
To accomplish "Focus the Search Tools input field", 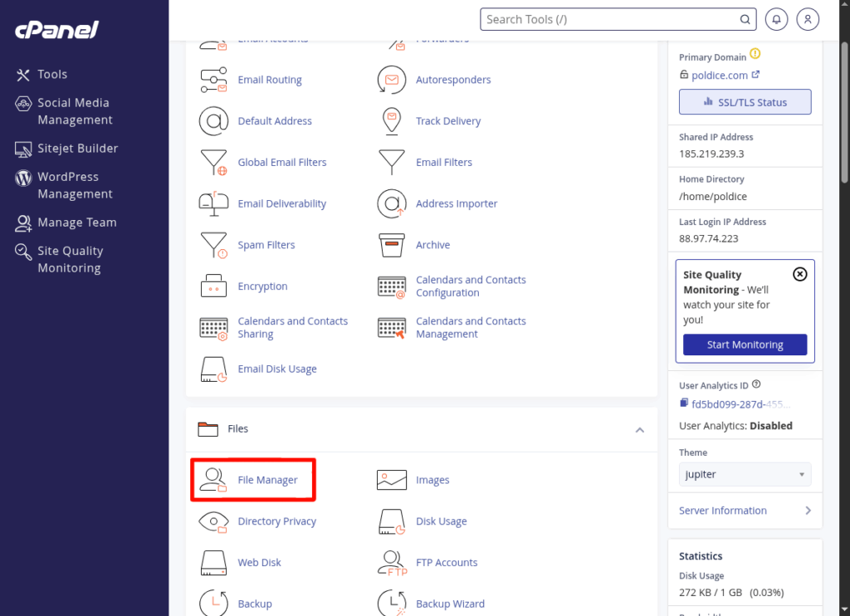I will pyautogui.click(x=610, y=19).
